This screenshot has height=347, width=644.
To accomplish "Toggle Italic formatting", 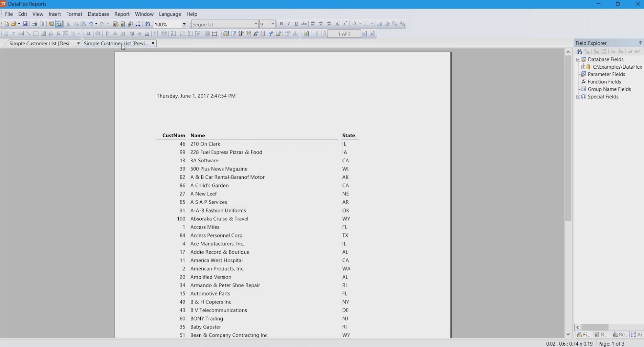I will pyautogui.click(x=289, y=24).
